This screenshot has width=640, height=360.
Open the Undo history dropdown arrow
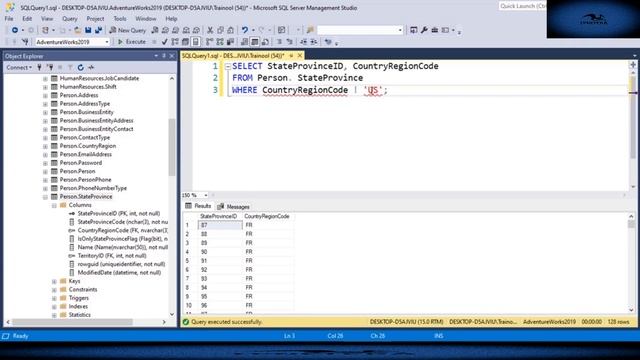coord(253,30)
